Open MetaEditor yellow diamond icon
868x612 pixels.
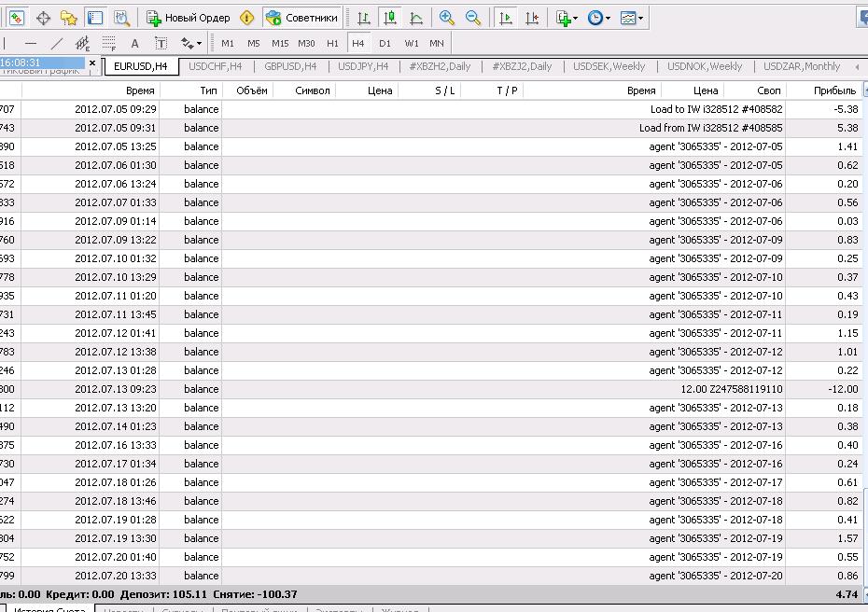point(247,18)
